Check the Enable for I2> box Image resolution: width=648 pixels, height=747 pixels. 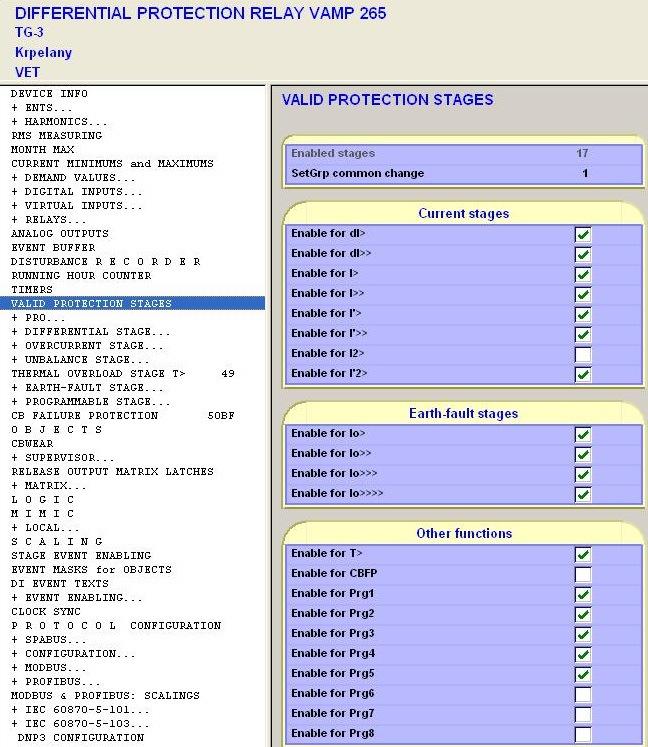click(x=583, y=354)
